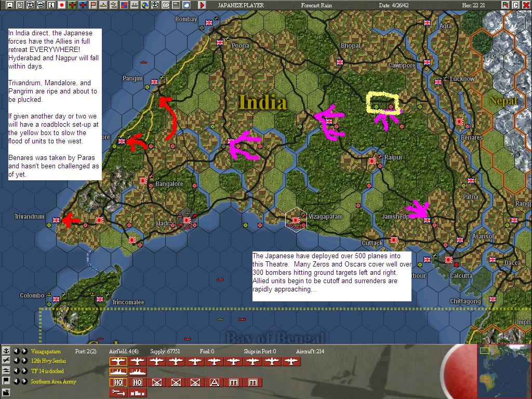This screenshot has width=532, height=399.
Task: Click the British flag at Trincomalee
Action: pyautogui.click(x=99, y=299)
